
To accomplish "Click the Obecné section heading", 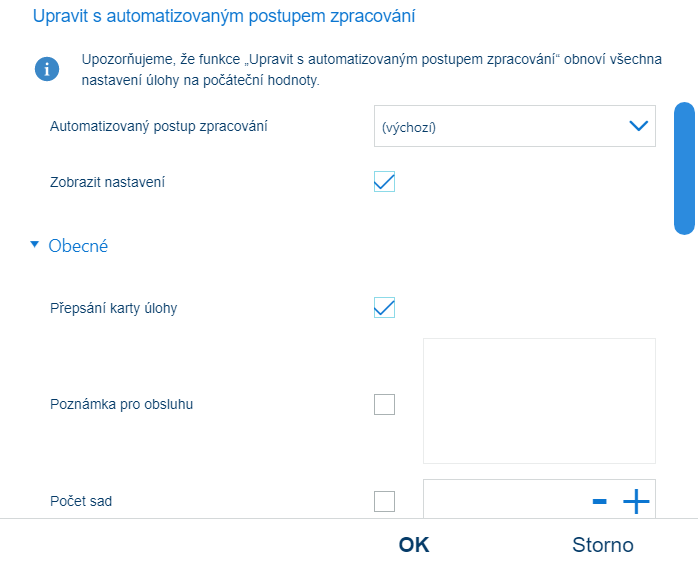I will click(78, 246).
